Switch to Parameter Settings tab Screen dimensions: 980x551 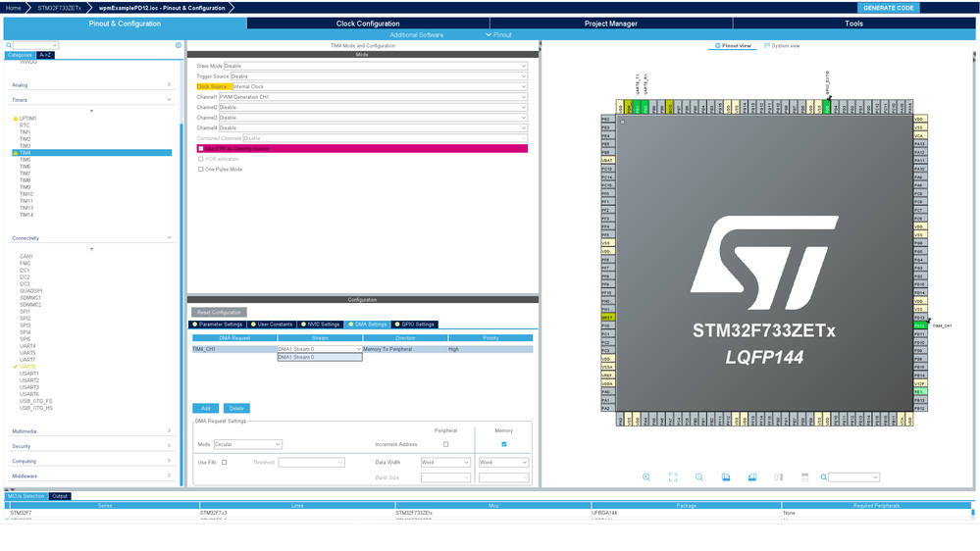pyautogui.click(x=216, y=325)
